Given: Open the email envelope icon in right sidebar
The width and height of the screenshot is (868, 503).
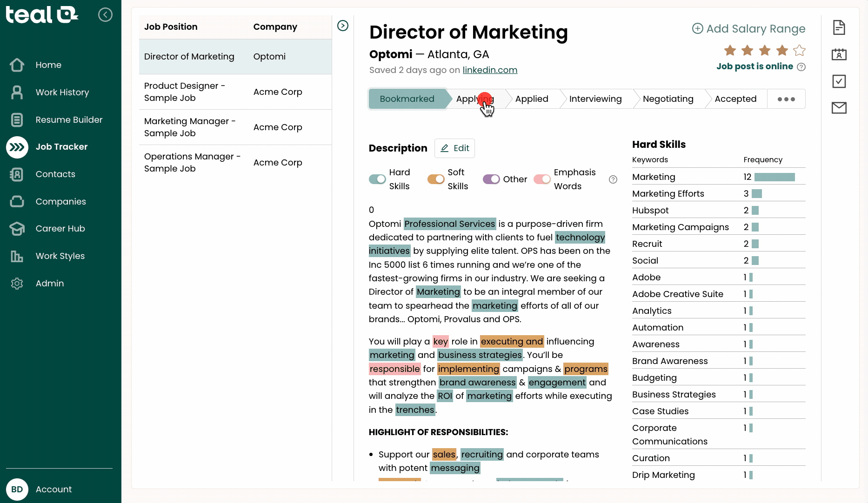Looking at the screenshot, I should (x=839, y=108).
